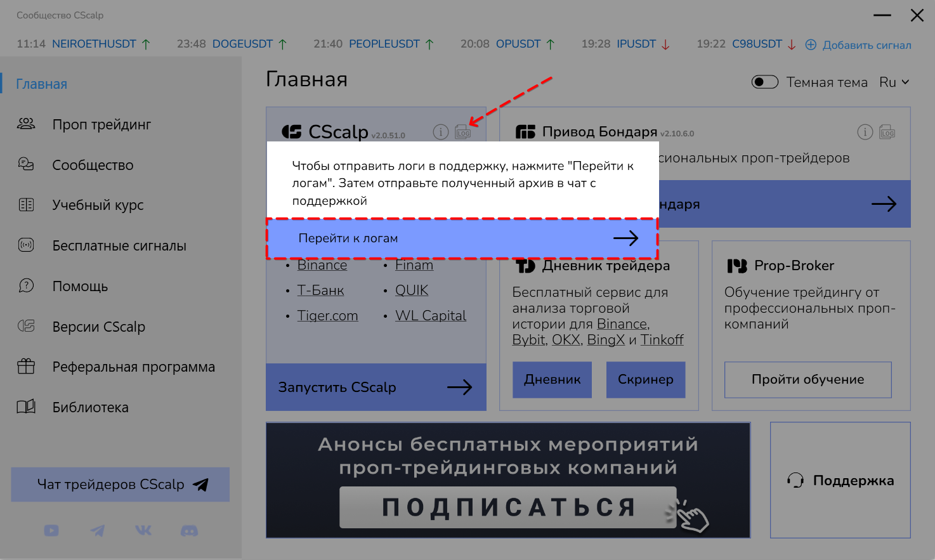
Task: Click the Сообщество chat bubbles icon
Action: 26,165
